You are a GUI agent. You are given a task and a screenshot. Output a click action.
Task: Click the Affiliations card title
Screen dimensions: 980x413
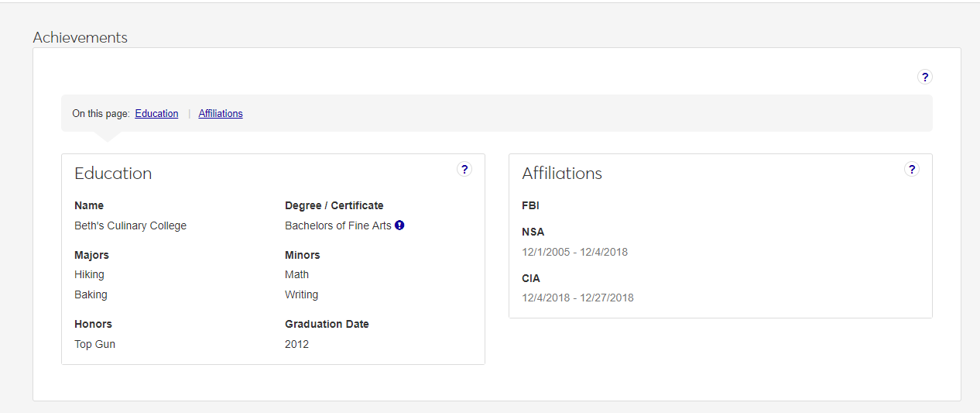(x=562, y=174)
